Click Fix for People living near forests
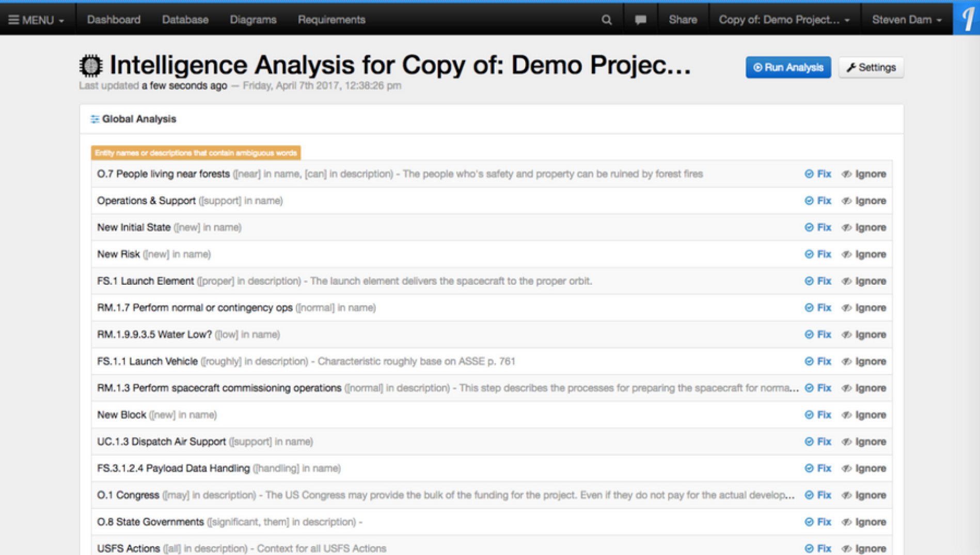 (818, 174)
